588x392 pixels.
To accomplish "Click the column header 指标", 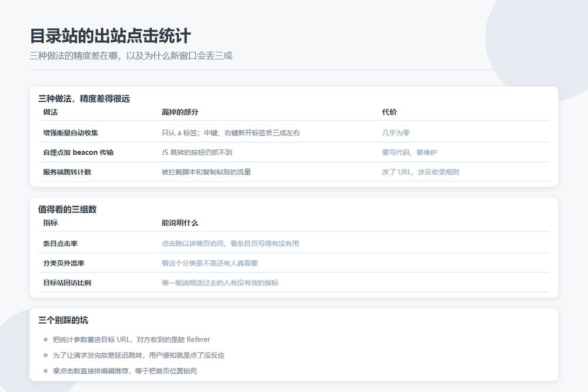I will click(x=50, y=222).
